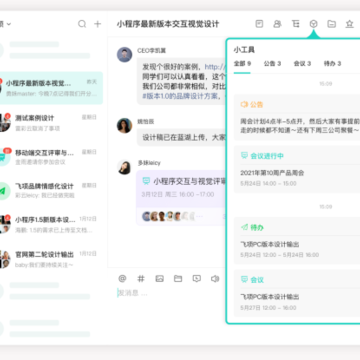Click the baby:我们要持续关注 preview text
Screen dimensions: 360x360
(x=44, y=265)
